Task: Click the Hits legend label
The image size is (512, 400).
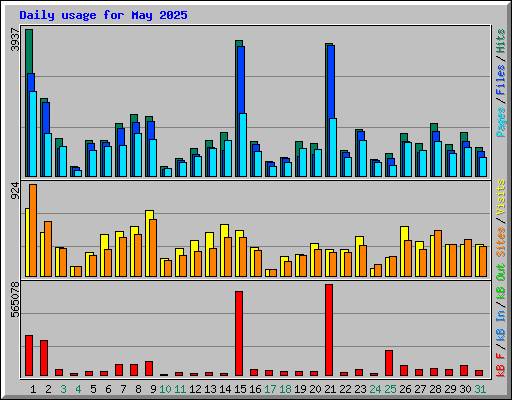Action: (x=501, y=41)
